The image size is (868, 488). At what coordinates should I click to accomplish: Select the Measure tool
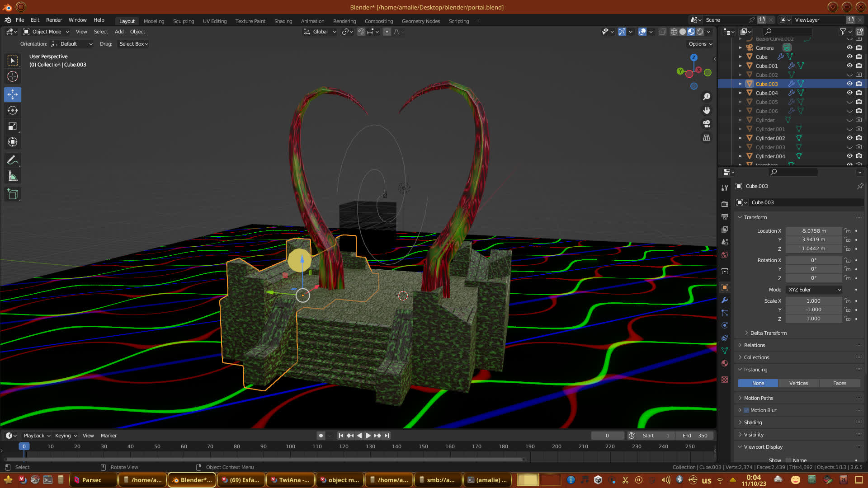point(13,177)
